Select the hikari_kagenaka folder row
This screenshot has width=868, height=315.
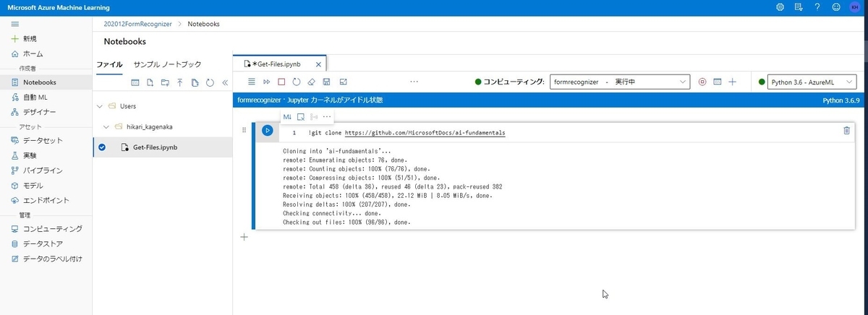coord(163,126)
